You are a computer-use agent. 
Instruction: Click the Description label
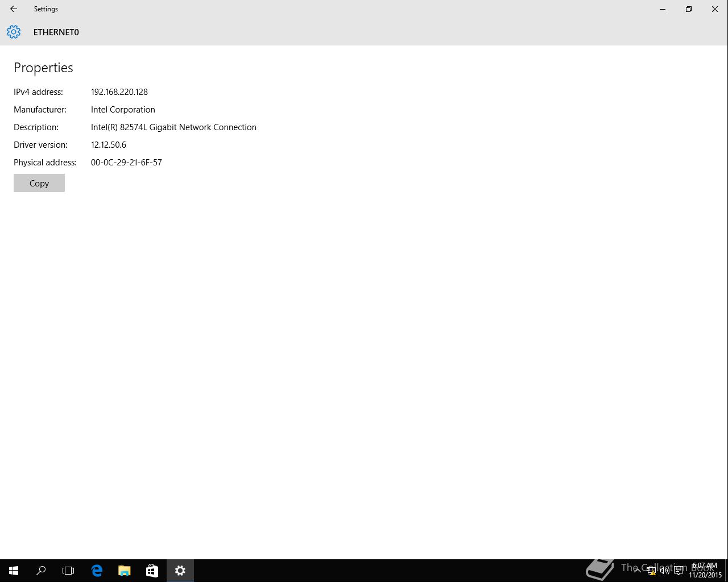(36, 127)
